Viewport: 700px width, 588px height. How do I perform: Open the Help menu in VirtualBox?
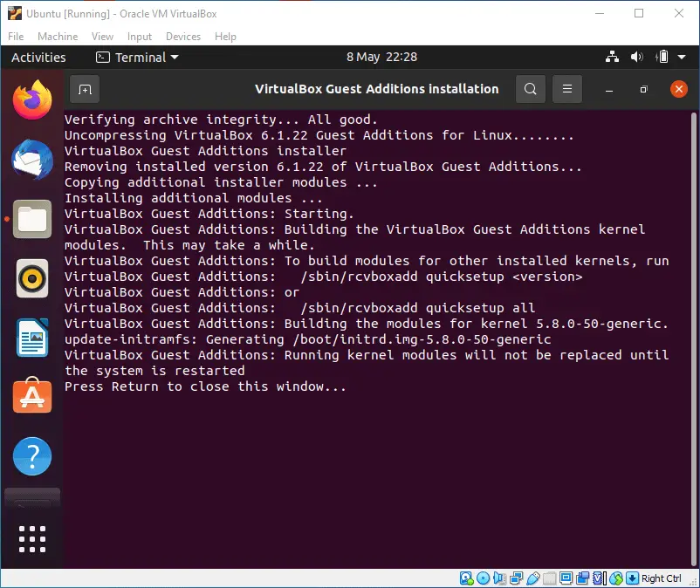click(x=225, y=37)
